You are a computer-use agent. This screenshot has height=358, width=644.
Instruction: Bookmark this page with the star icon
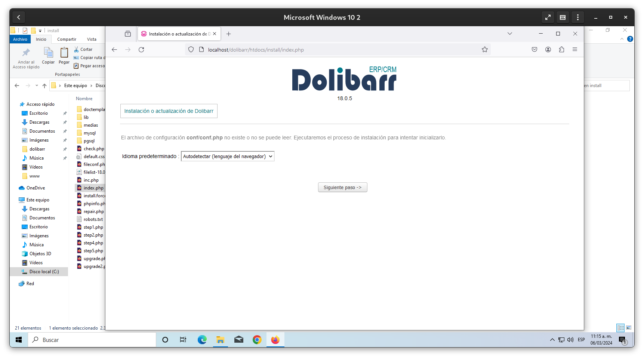pyautogui.click(x=484, y=50)
